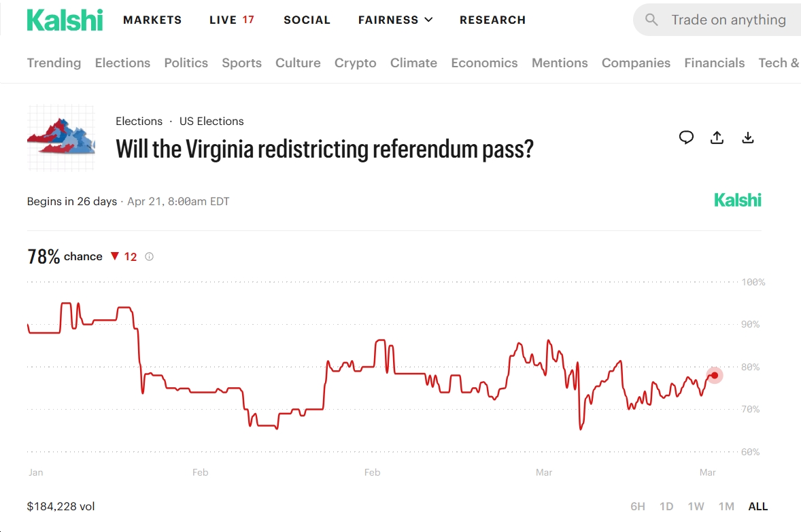This screenshot has height=532, width=801.
Task: Click the download icon
Action: coord(747,138)
